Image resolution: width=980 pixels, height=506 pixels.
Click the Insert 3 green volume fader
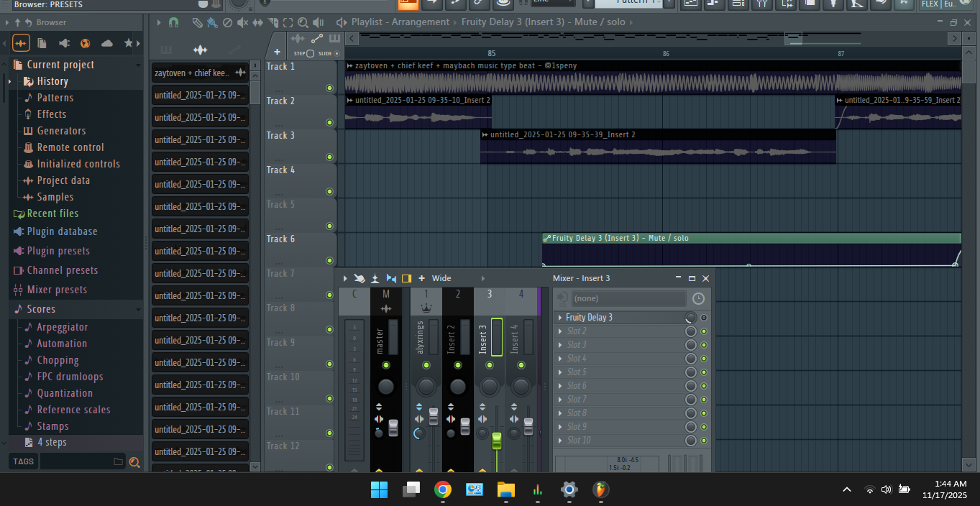496,441
